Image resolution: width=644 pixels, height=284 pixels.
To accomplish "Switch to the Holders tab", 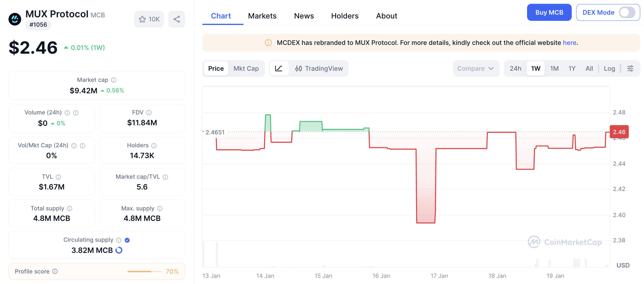I will tap(345, 16).
